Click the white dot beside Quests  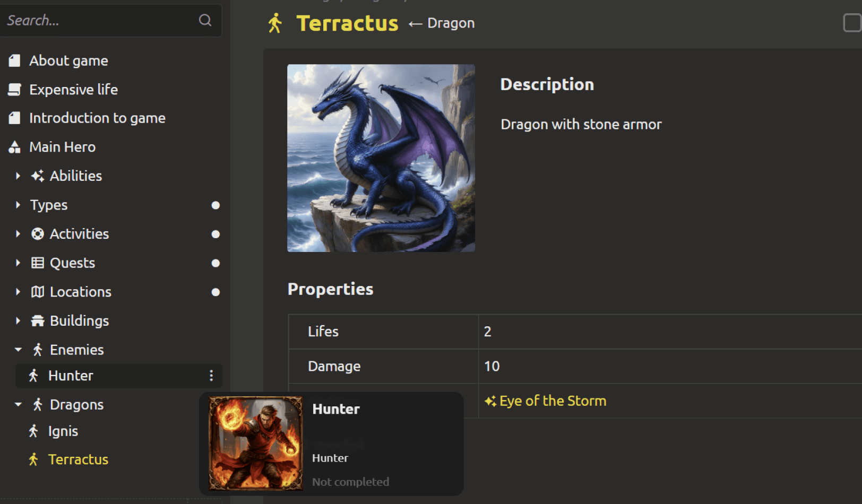pyautogui.click(x=215, y=263)
